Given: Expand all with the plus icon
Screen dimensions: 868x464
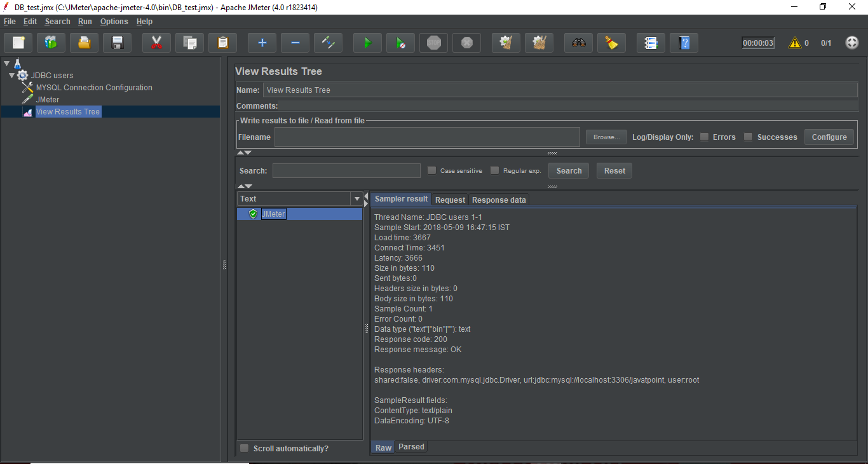Looking at the screenshot, I should (x=262, y=43).
